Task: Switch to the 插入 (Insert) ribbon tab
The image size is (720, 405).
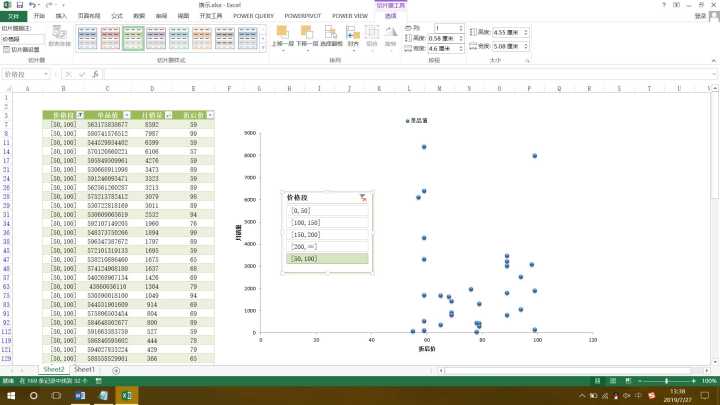Action: tap(62, 16)
